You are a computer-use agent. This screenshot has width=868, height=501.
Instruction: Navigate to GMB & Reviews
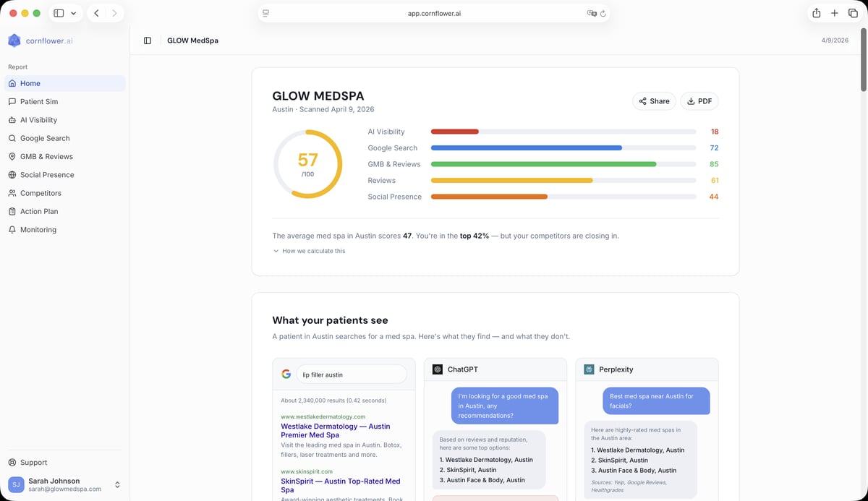click(65, 156)
